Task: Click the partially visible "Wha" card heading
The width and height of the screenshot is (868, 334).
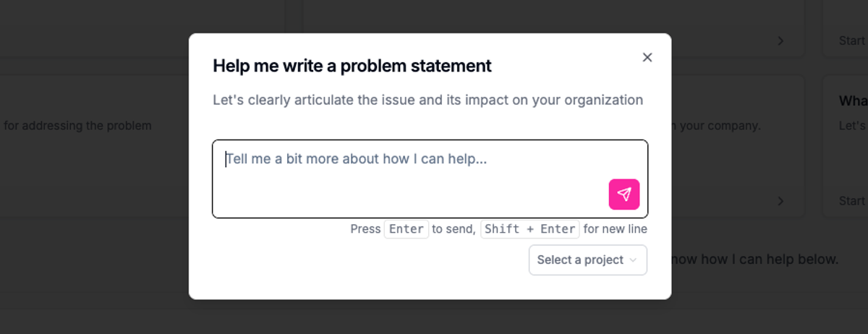Action: (x=853, y=100)
